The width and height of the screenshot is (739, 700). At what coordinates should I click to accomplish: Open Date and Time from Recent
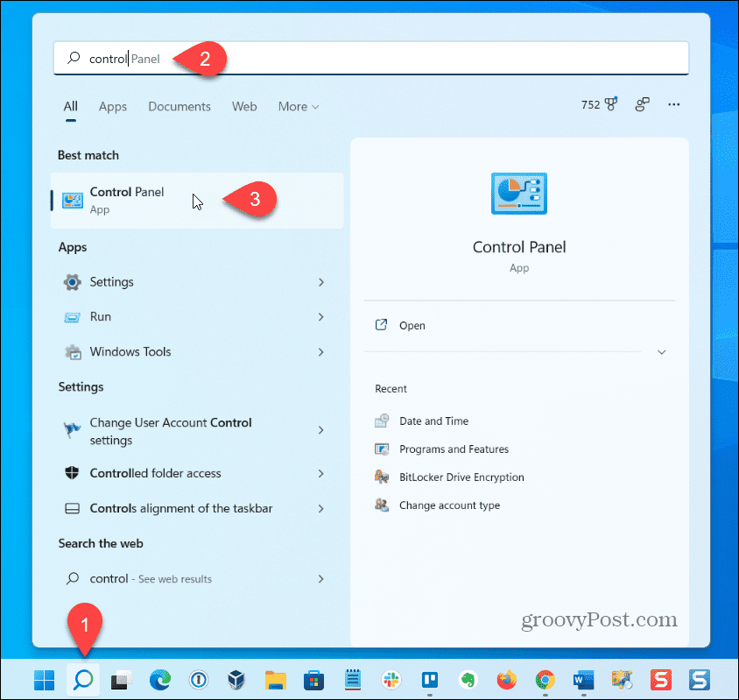[432, 421]
